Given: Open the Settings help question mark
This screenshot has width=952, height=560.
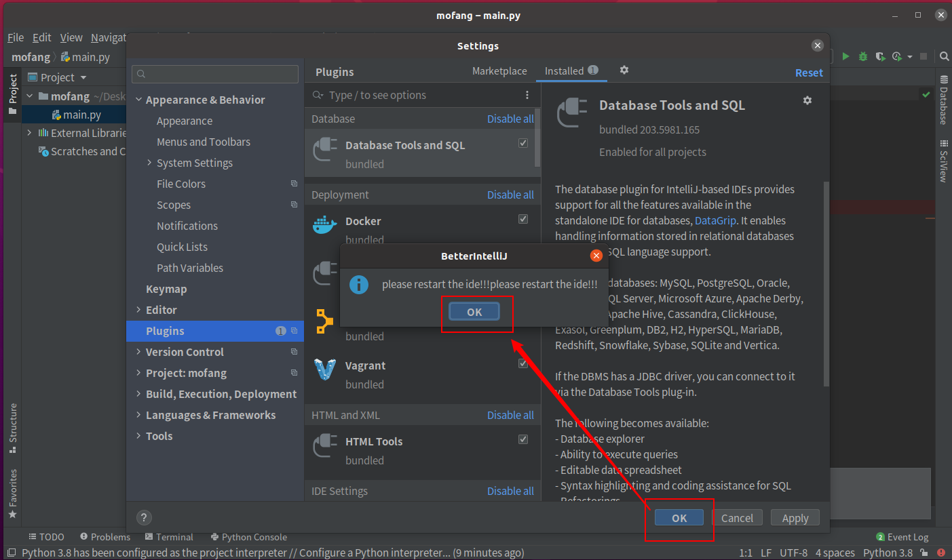Looking at the screenshot, I should tap(144, 518).
